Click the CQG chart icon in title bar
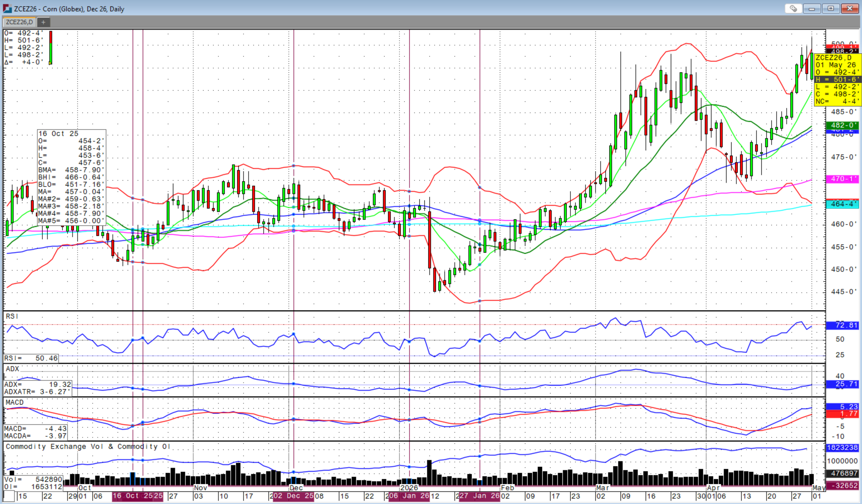The width and height of the screenshot is (862, 504). coord(7,9)
